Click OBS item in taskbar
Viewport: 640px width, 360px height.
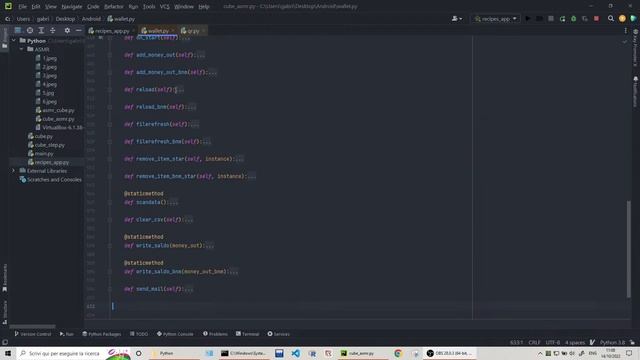point(449,353)
